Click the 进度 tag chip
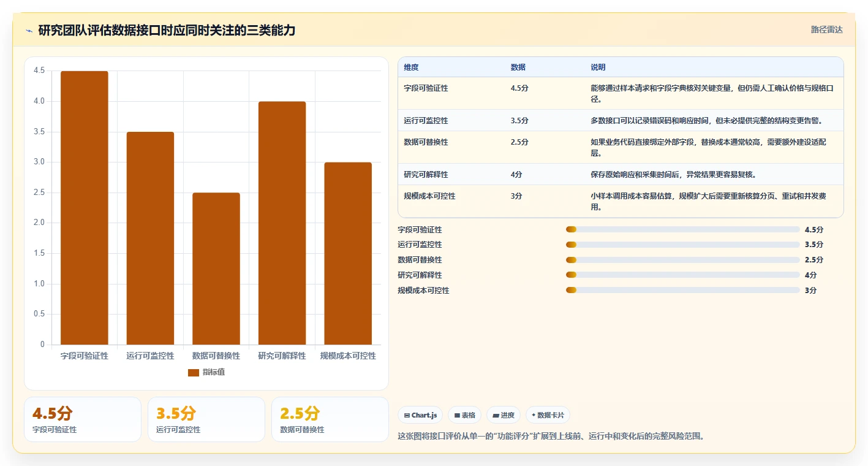Viewport: 868px width, 466px height. (x=504, y=415)
